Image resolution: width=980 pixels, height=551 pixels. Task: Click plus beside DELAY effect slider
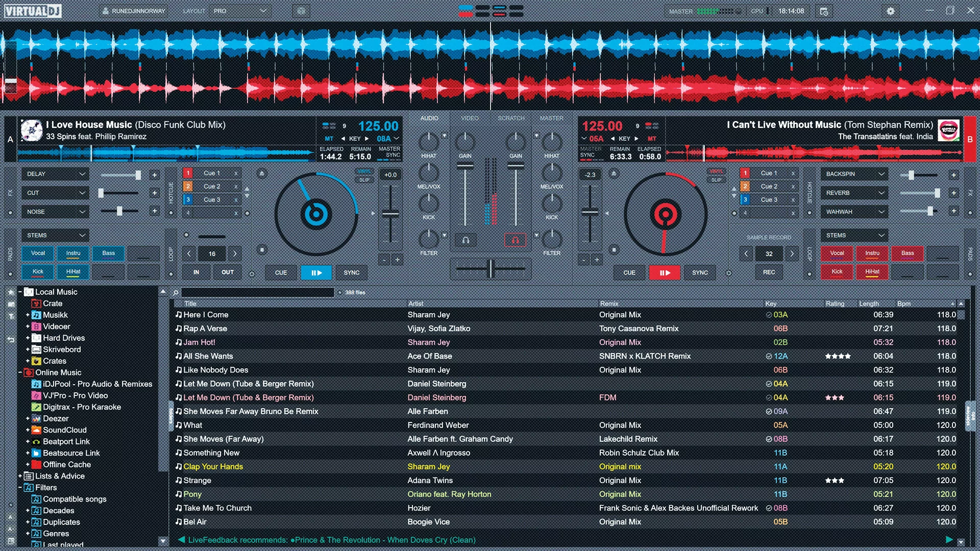click(154, 175)
